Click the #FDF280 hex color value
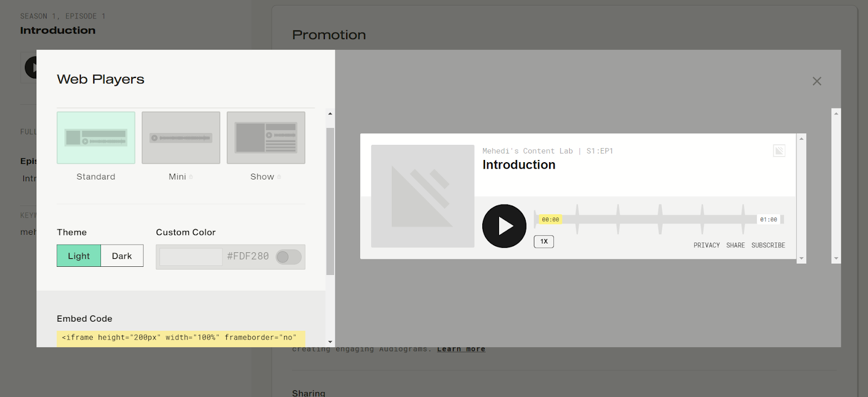 [x=248, y=257]
